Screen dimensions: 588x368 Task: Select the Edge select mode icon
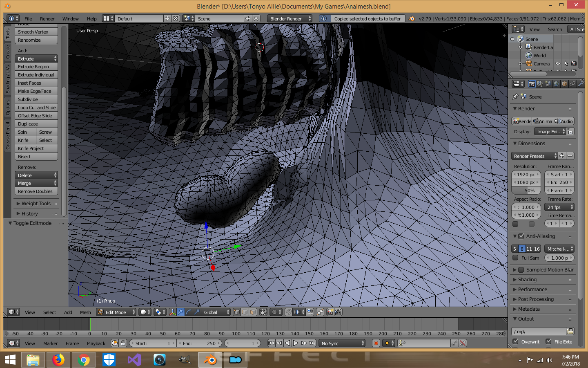tap(245, 312)
